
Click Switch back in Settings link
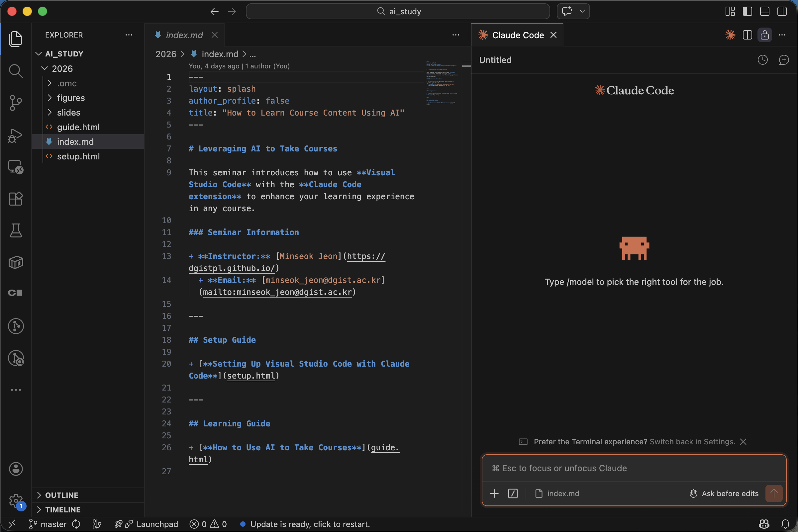(x=692, y=441)
